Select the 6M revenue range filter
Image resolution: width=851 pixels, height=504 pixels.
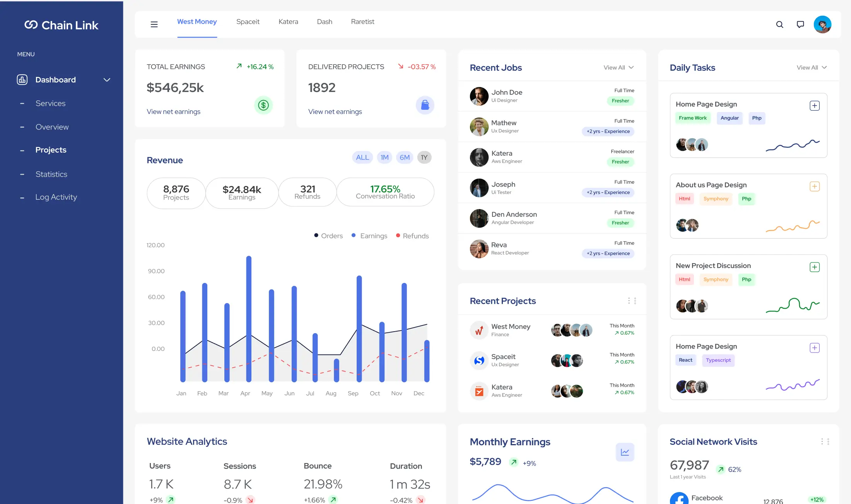(x=405, y=157)
